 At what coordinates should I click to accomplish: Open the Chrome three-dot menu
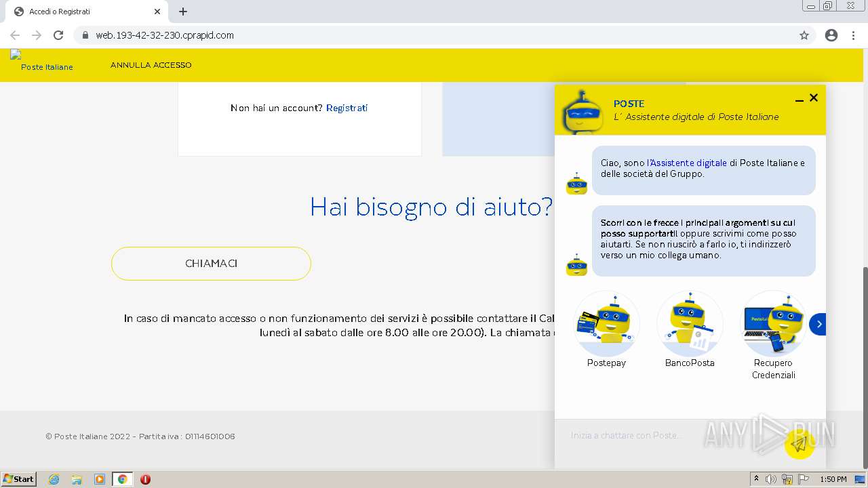853,35
